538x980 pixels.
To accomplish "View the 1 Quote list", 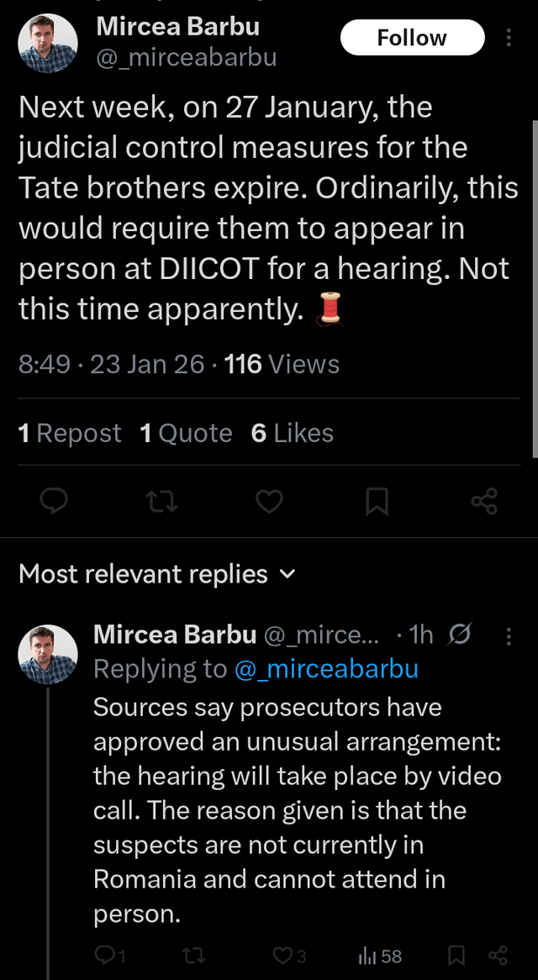I will (186, 433).
